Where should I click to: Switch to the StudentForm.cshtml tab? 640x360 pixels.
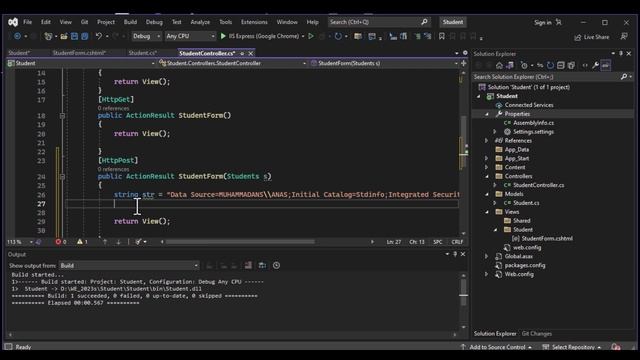tap(79, 53)
